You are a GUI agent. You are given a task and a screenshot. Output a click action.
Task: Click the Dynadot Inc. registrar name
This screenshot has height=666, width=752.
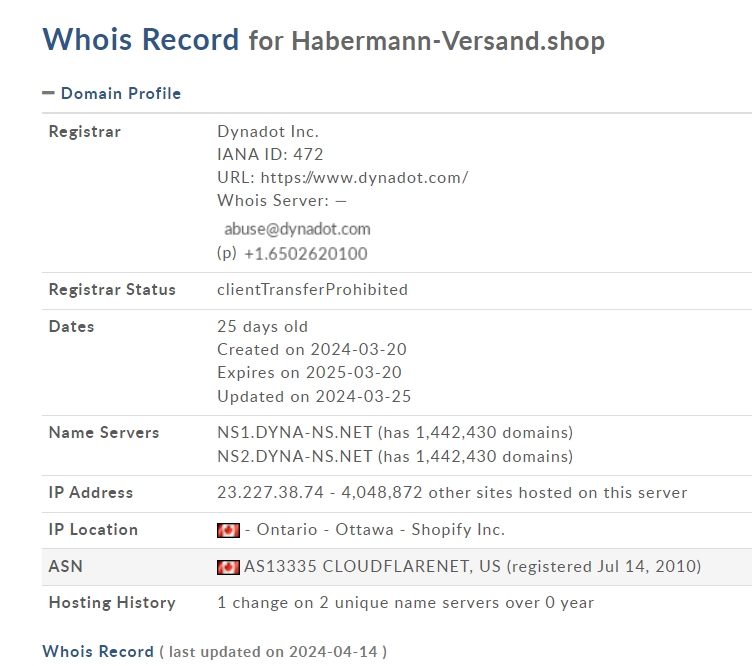(268, 131)
